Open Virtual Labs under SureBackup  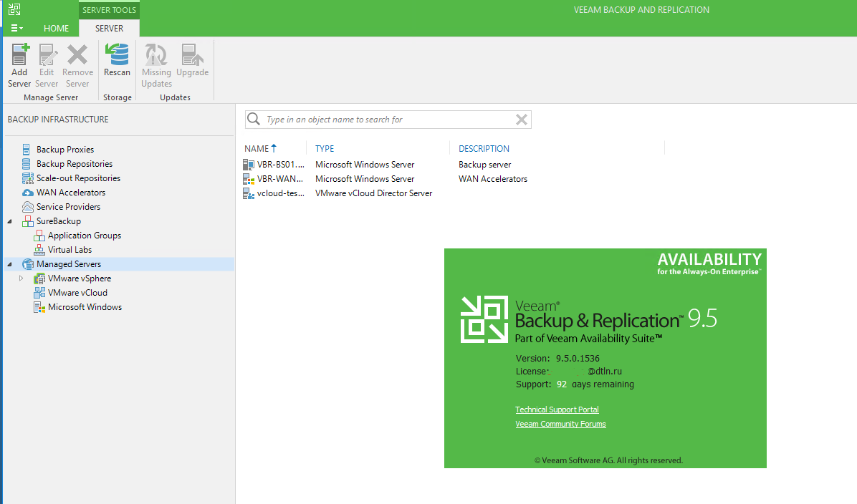(70, 250)
